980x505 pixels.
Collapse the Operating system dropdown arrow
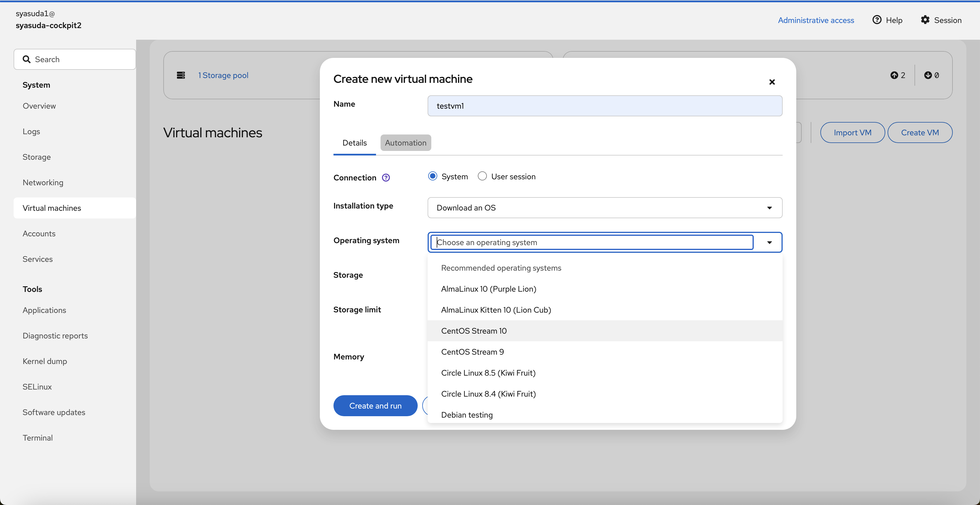[769, 242]
